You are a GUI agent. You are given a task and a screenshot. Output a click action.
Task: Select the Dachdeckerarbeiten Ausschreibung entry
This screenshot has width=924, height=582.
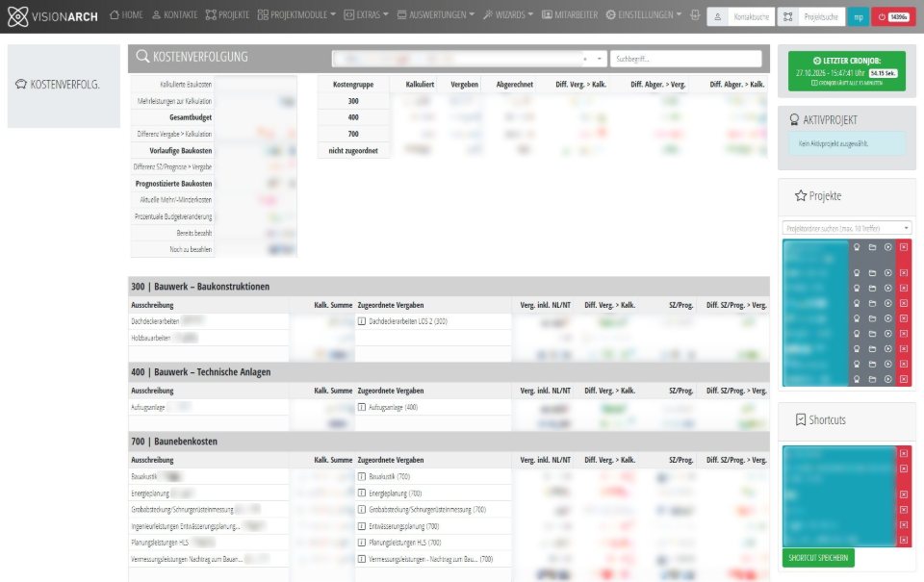(x=155, y=321)
